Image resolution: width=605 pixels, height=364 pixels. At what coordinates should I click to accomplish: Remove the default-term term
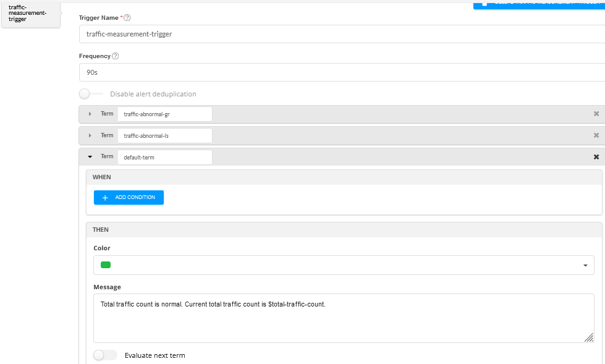[596, 157]
